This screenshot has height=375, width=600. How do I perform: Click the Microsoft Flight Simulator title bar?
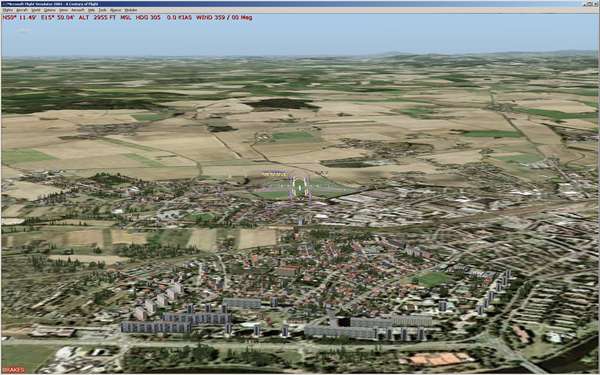[300, 4]
